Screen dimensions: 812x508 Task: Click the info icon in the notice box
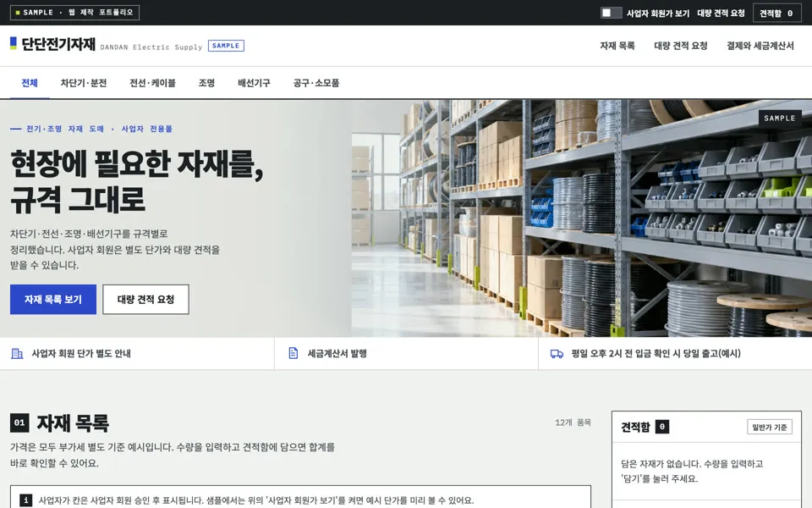pos(26,500)
